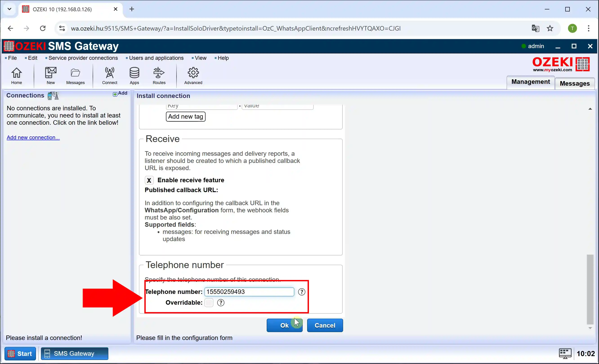Viewport: 599px width, 364px height.
Task: Click the New icon in toolbar
Action: pos(51,76)
